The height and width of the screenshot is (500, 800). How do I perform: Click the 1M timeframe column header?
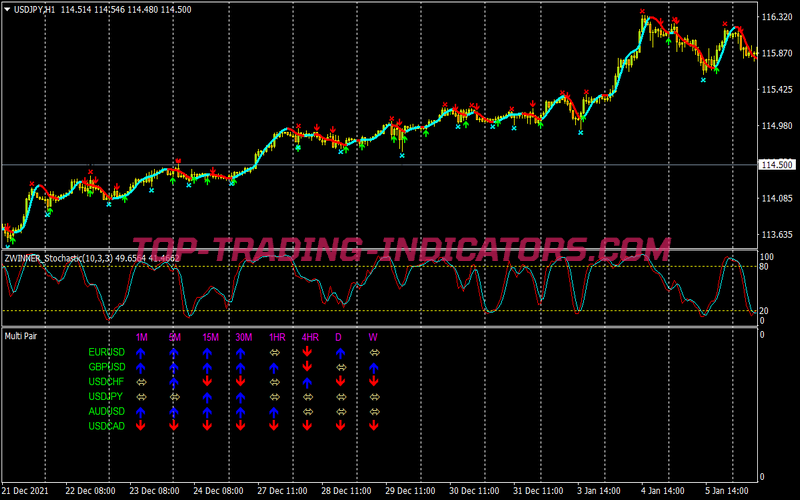click(141, 337)
